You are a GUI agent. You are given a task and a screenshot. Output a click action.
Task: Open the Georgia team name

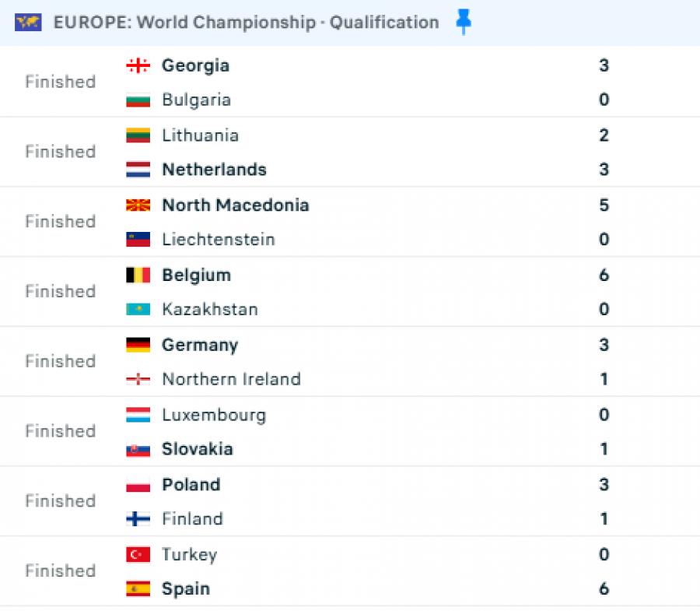click(x=195, y=66)
